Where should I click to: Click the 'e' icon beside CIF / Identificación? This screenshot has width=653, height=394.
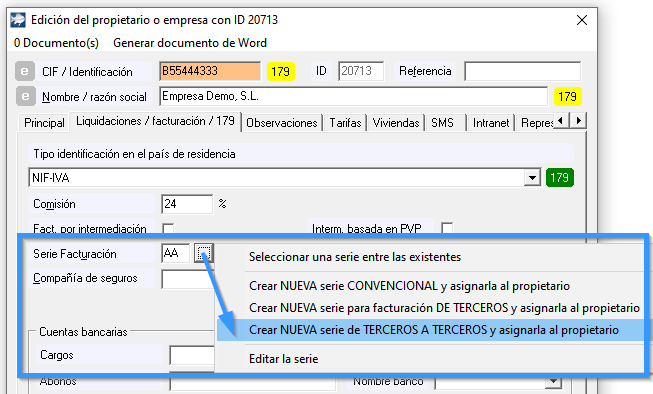pos(25,71)
